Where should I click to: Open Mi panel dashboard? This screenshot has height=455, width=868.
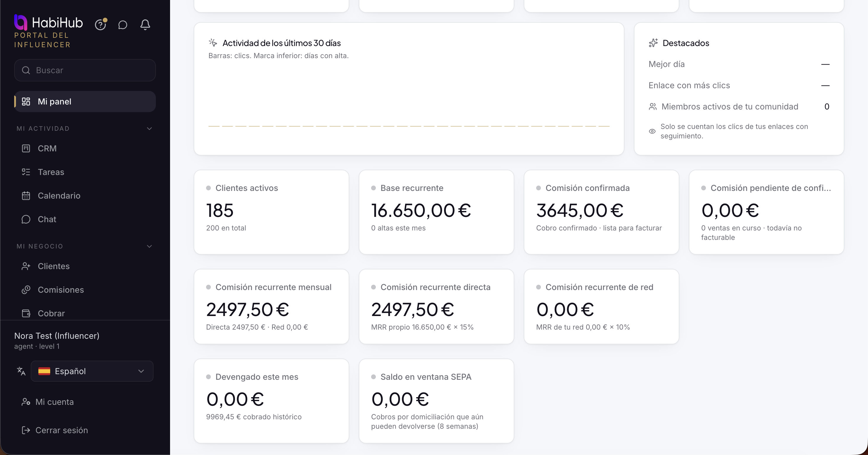[85, 102]
